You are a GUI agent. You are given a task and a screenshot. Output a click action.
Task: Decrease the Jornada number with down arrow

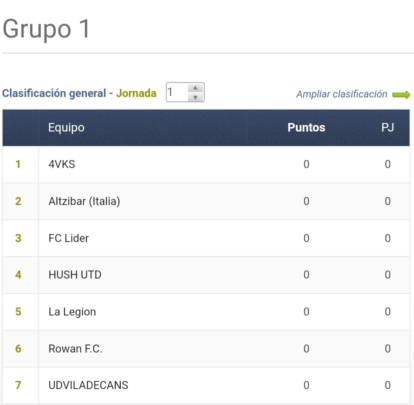coord(195,97)
